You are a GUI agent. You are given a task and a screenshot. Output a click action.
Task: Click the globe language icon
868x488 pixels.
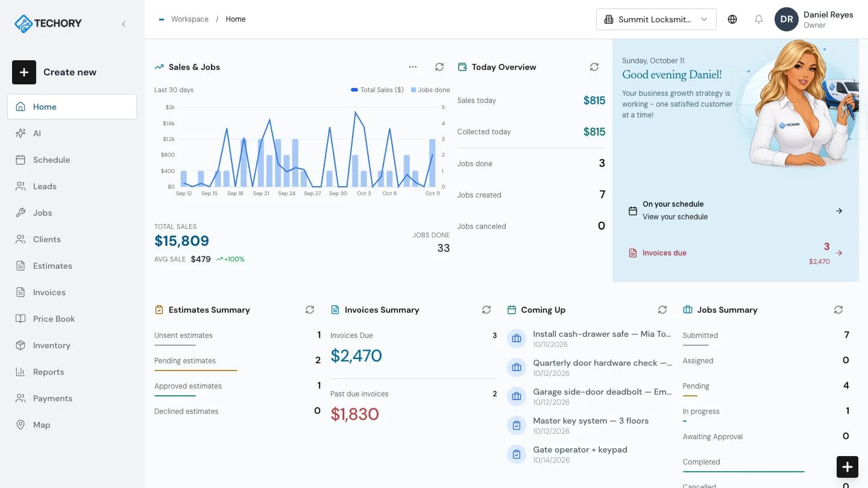click(x=732, y=19)
